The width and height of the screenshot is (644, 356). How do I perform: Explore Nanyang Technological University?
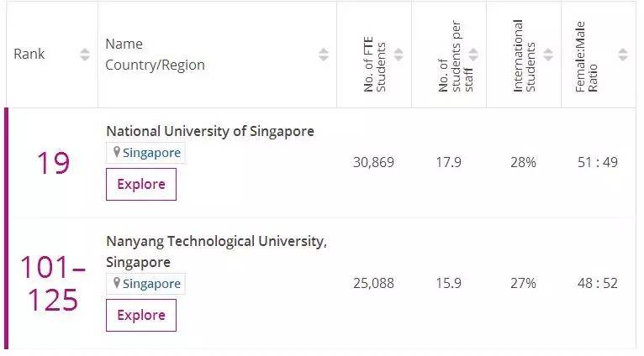tap(140, 316)
